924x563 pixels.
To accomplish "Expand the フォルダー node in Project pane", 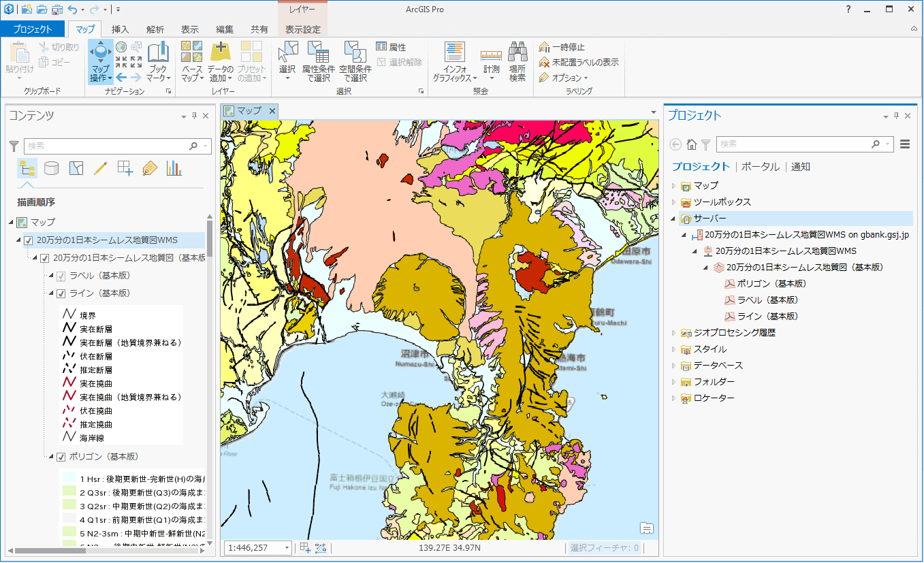I will (x=674, y=382).
